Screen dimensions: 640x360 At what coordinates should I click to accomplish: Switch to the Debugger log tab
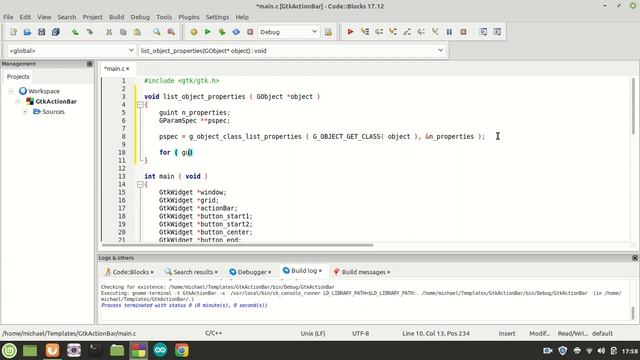coord(250,272)
